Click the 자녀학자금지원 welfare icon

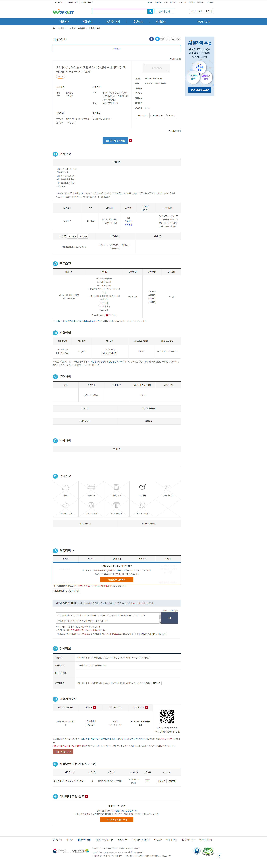pyautogui.click(x=66, y=505)
